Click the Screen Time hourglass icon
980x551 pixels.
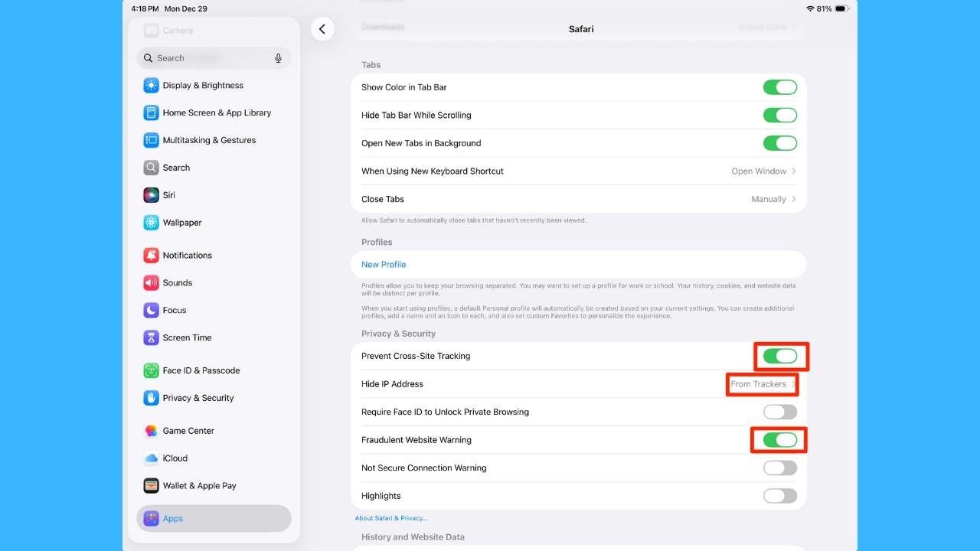pos(151,337)
